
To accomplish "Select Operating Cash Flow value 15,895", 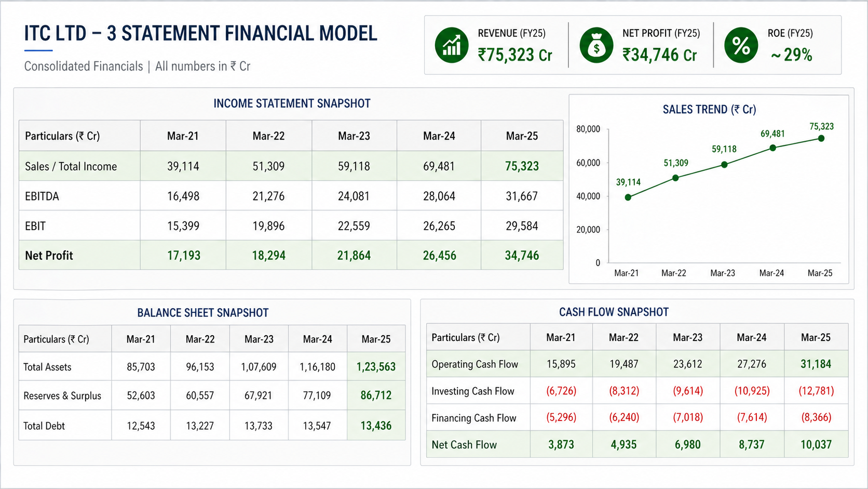I will pyautogui.click(x=561, y=364).
